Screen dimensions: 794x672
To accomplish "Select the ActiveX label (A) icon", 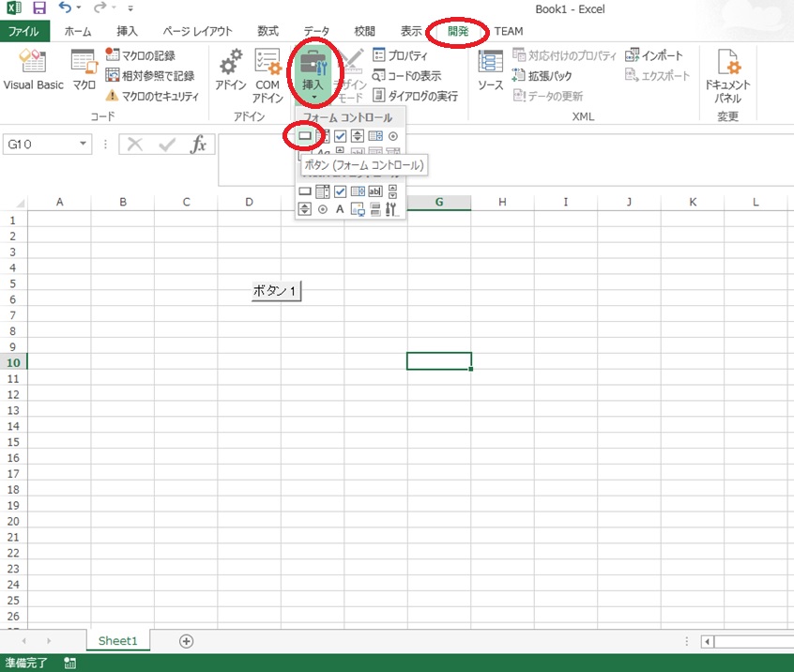I will point(340,209).
